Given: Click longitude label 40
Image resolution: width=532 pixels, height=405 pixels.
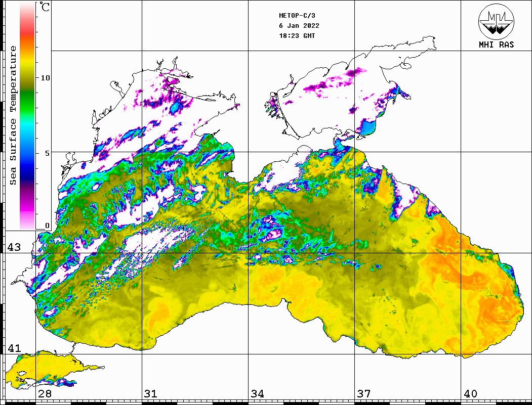Looking at the screenshot, I should 470,394.
